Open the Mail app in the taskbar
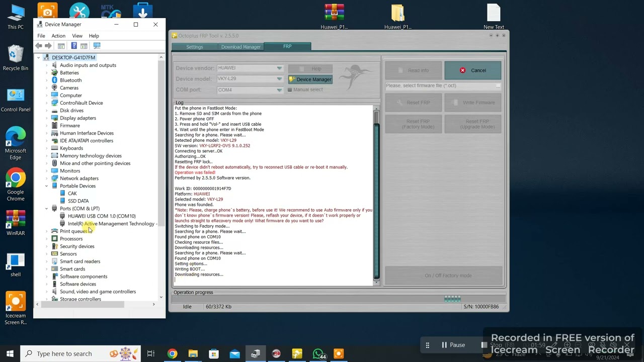The image size is (644, 362). 234,354
